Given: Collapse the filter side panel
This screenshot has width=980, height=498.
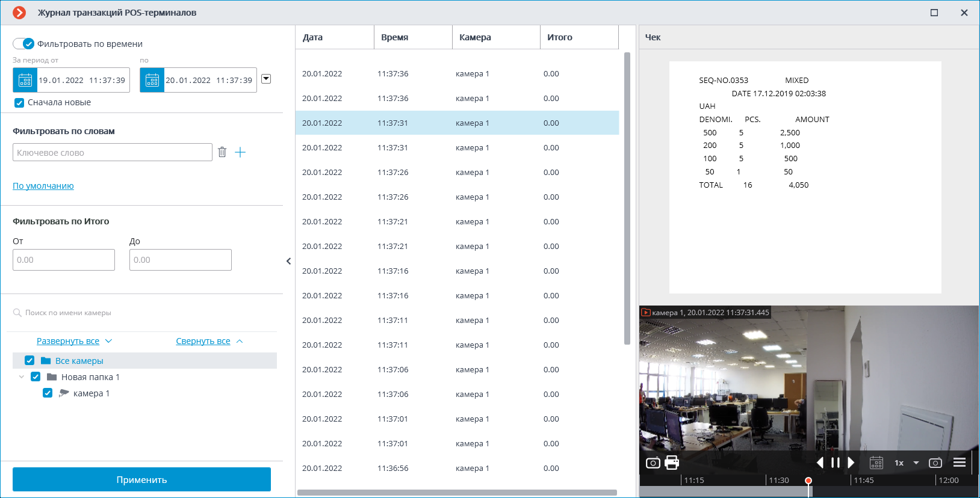Looking at the screenshot, I should click(x=289, y=261).
